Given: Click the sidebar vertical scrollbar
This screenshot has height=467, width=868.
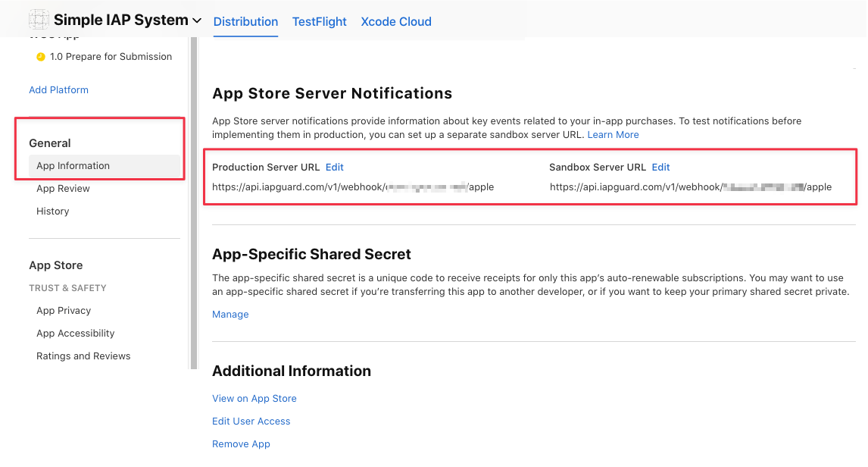Looking at the screenshot, I should tap(194, 205).
